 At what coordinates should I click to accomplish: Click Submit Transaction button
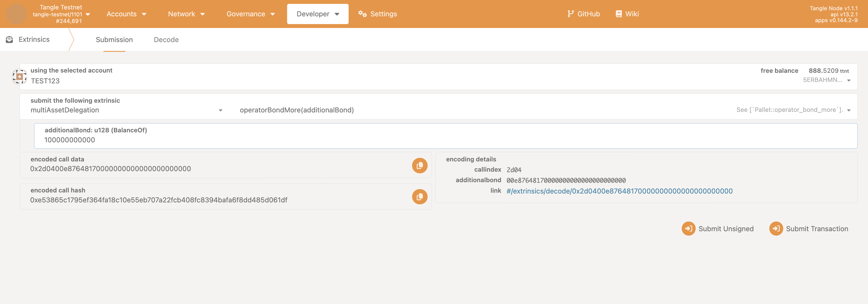809,229
